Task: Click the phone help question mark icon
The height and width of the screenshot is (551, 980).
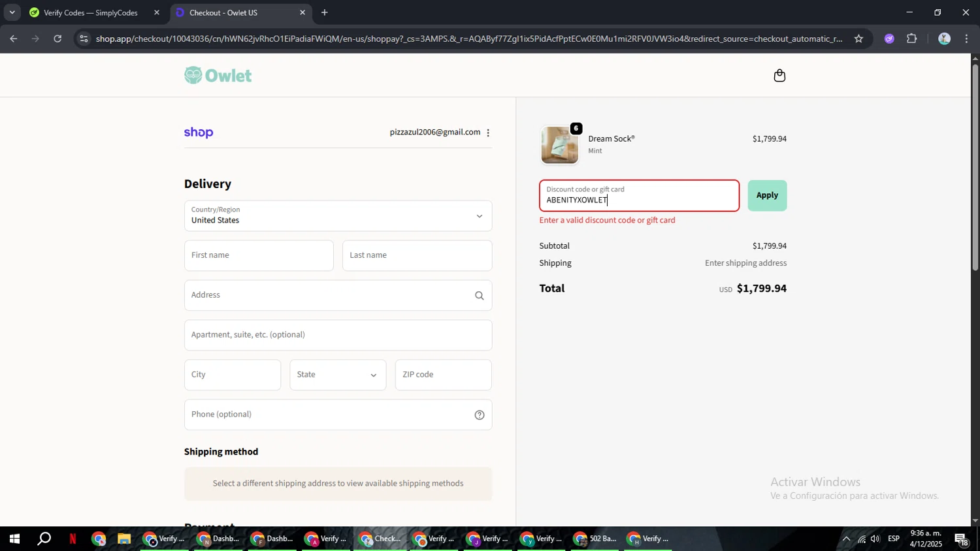Action: [480, 415]
